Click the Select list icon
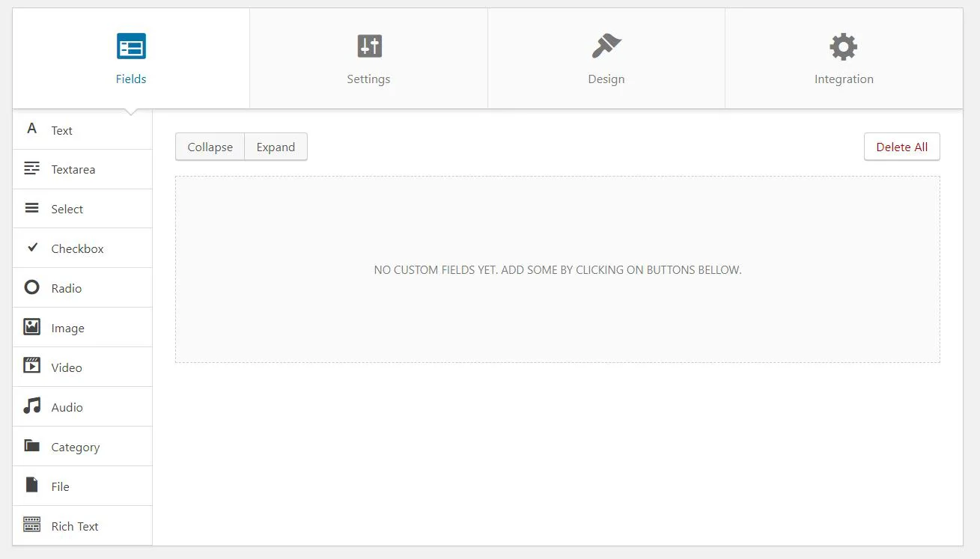Viewport: 980px width, 559px height. point(31,208)
